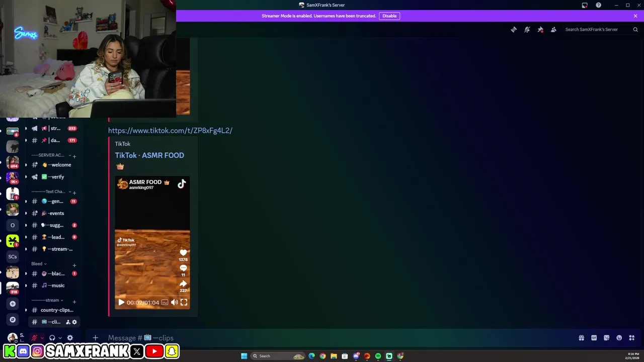Open pinned messages icon
The image size is (644, 362).
point(540,30)
